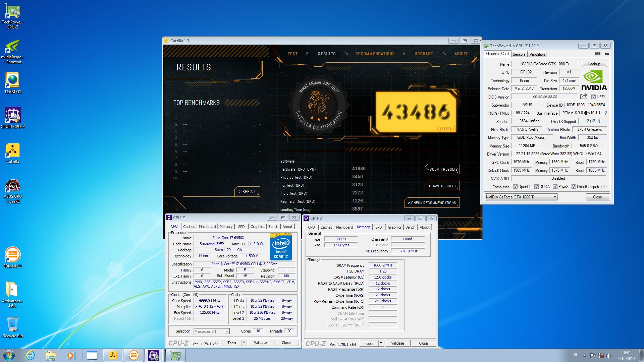This screenshot has height=362, width=644.
Task: Click the Core Speed value 4999.91 MHz
Action: click(x=209, y=301)
